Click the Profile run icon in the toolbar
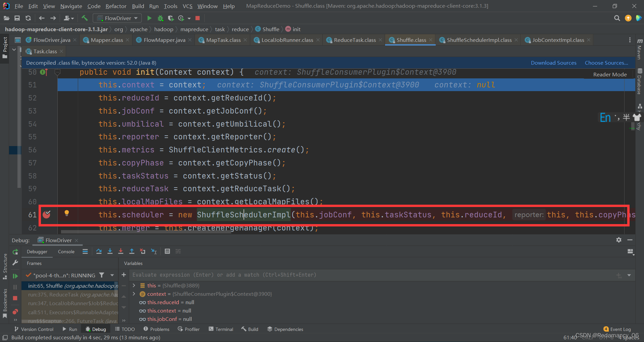This screenshot has width=644, height=342. [x=181, y=18]
